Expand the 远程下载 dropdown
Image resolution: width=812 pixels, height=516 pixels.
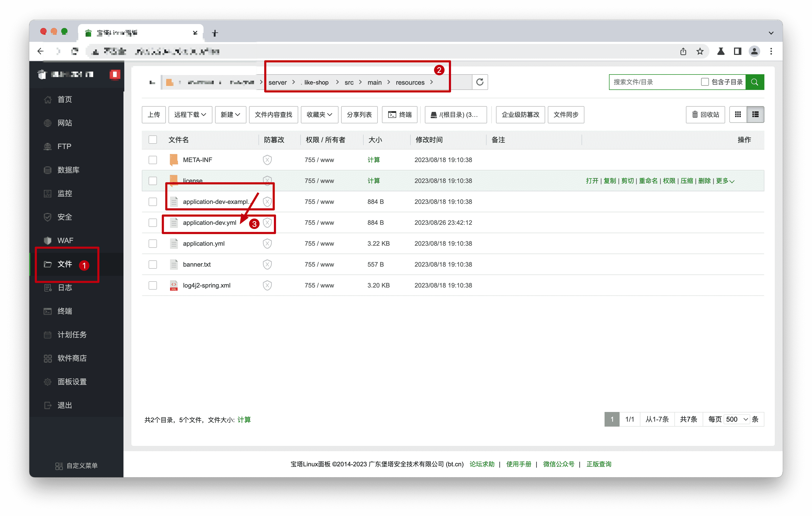tap(190, 114)
